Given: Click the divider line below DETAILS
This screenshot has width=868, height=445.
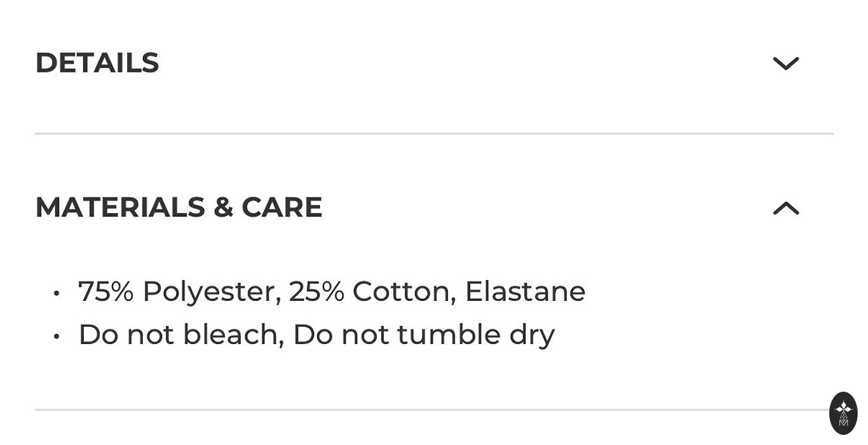Looking at the screenshot, I should (434, 133).
